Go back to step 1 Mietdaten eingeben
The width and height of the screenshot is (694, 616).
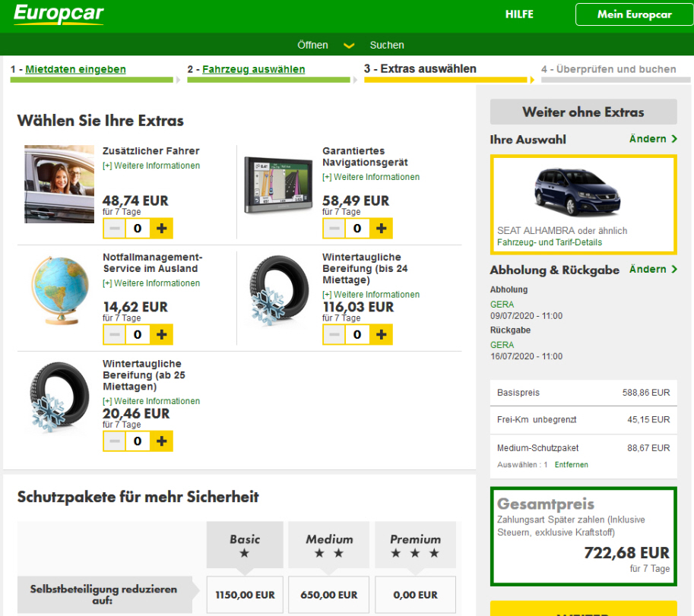pos(75,69)
